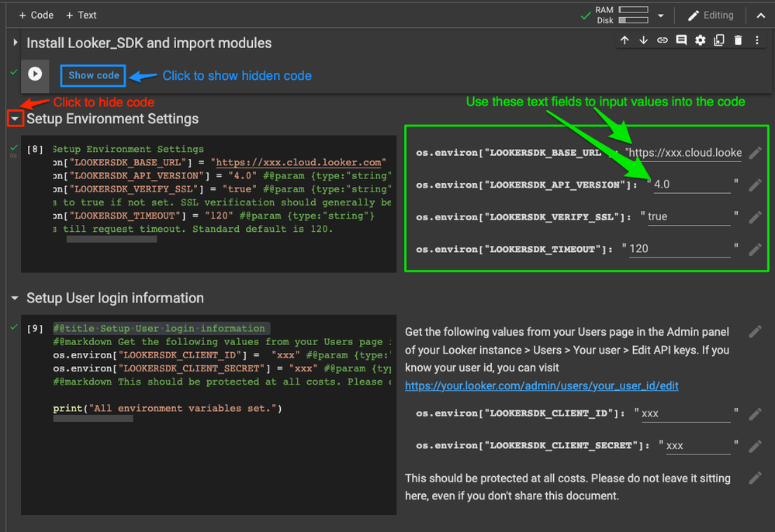
Task: Click pencil icon next to CLIENT_ID field
Action: (x=755, y=414)
